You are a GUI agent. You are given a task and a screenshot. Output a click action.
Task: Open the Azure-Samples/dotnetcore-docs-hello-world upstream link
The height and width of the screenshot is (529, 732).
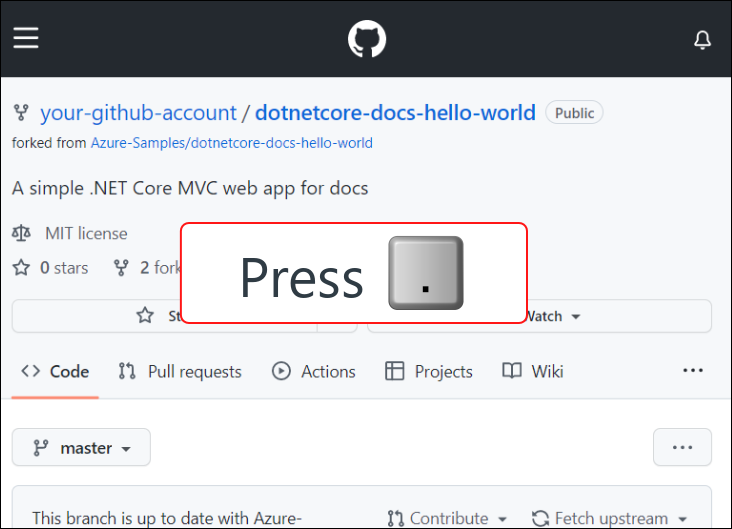coord(232,143)
